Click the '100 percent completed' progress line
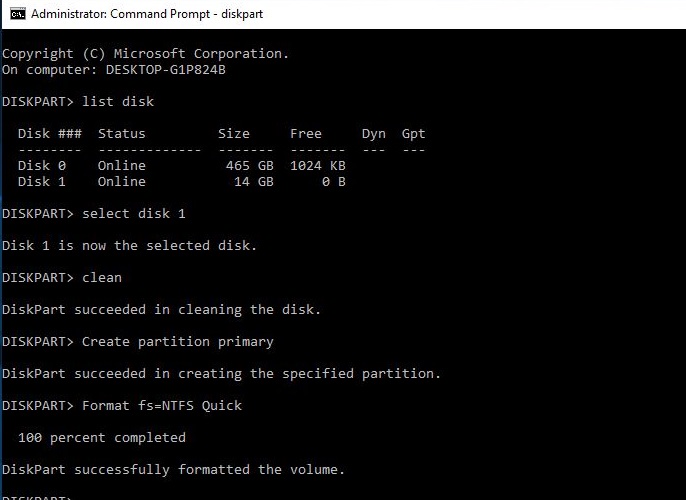The height and width of the screenshot is (500, 686). click(102, 437)
